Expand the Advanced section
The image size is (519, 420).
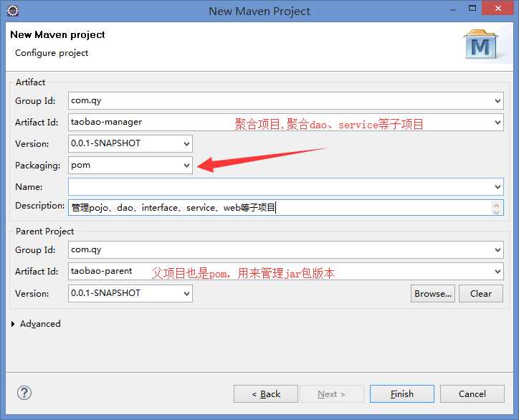tap(13, 324)
